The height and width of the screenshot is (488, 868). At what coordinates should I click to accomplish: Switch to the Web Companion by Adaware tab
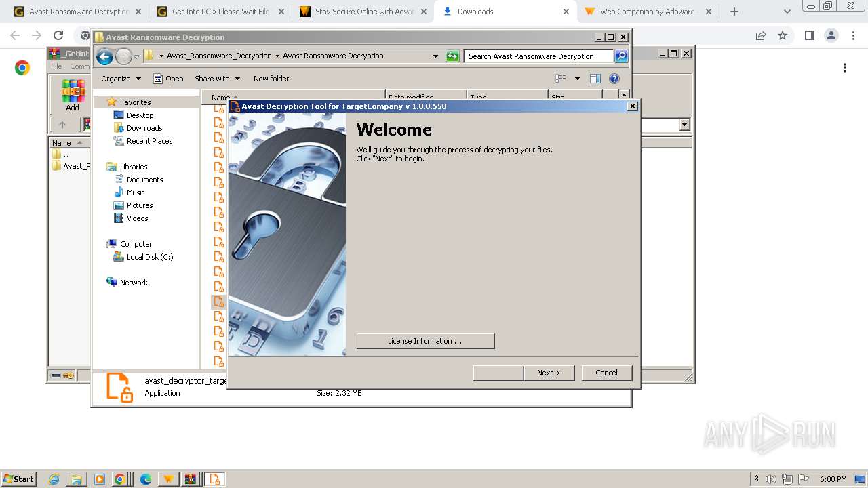click(x=647, y=12)
